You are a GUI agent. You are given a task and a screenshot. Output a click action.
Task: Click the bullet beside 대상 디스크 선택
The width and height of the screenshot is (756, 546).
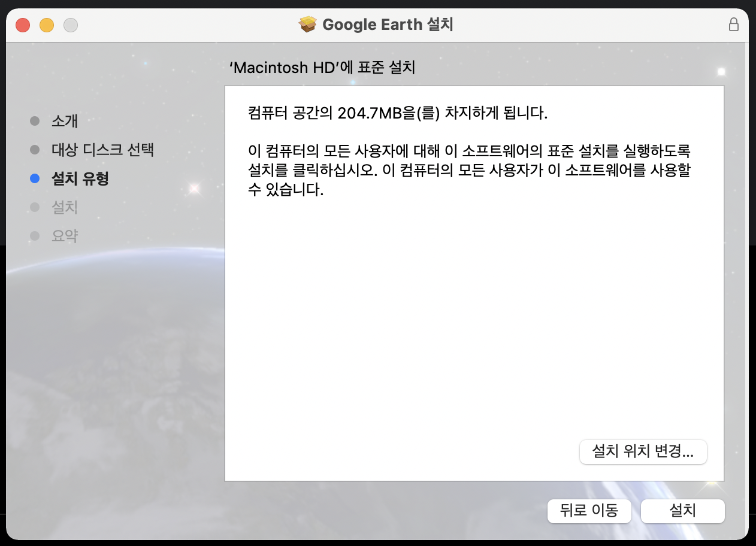coord(35,150)
